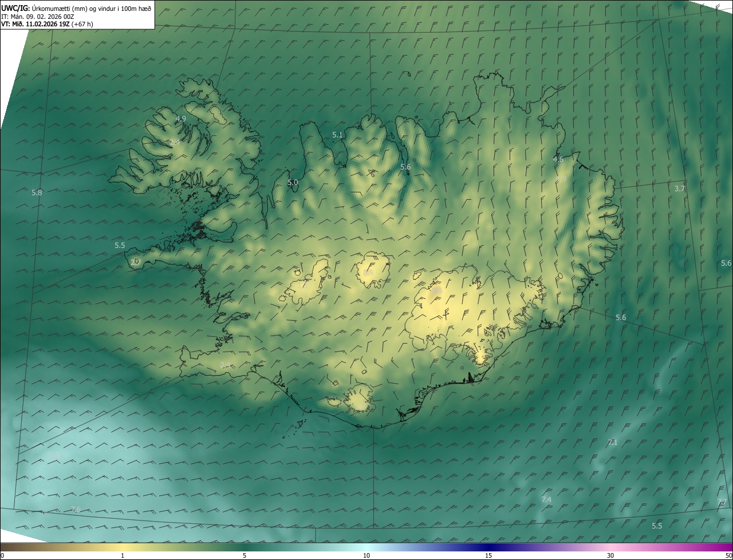Click the 3.7 value label over the sea
Viewport: 733px width, 560px height.
679,188
